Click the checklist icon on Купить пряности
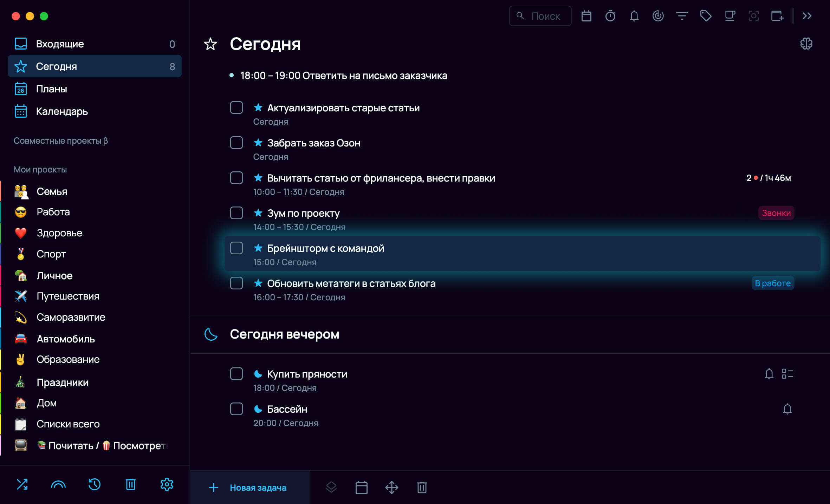 click(787, 374)
